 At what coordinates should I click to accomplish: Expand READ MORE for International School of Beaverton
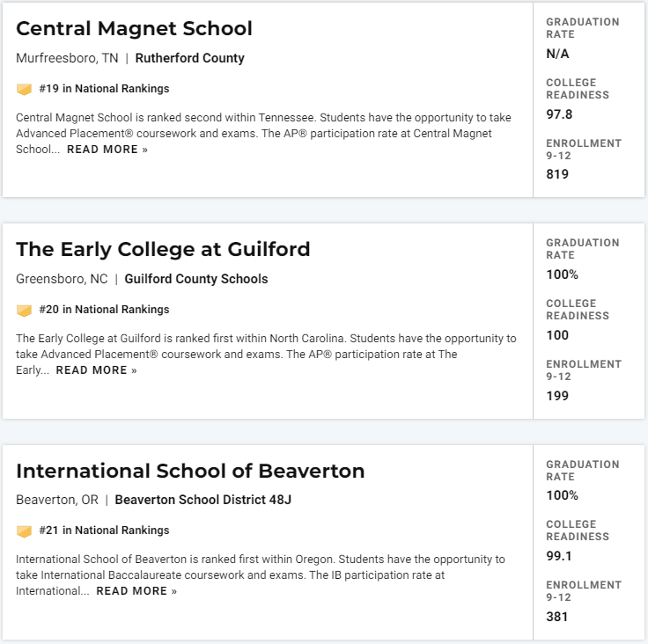pos(136,591)
